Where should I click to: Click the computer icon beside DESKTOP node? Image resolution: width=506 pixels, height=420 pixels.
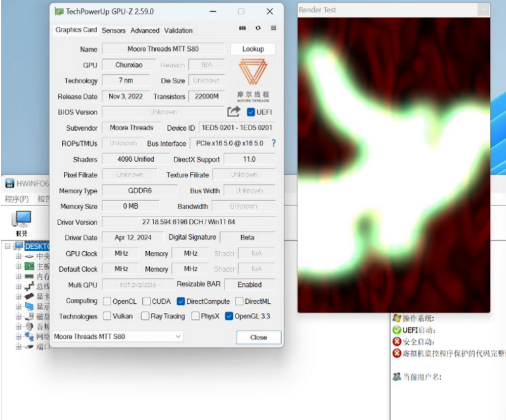(x=19, y=246)
